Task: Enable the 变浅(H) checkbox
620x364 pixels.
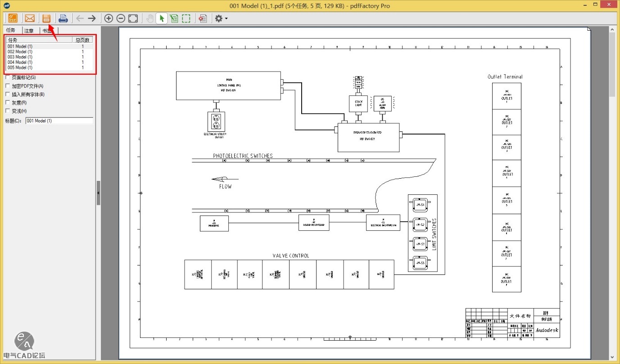Action: coord(7,111)
